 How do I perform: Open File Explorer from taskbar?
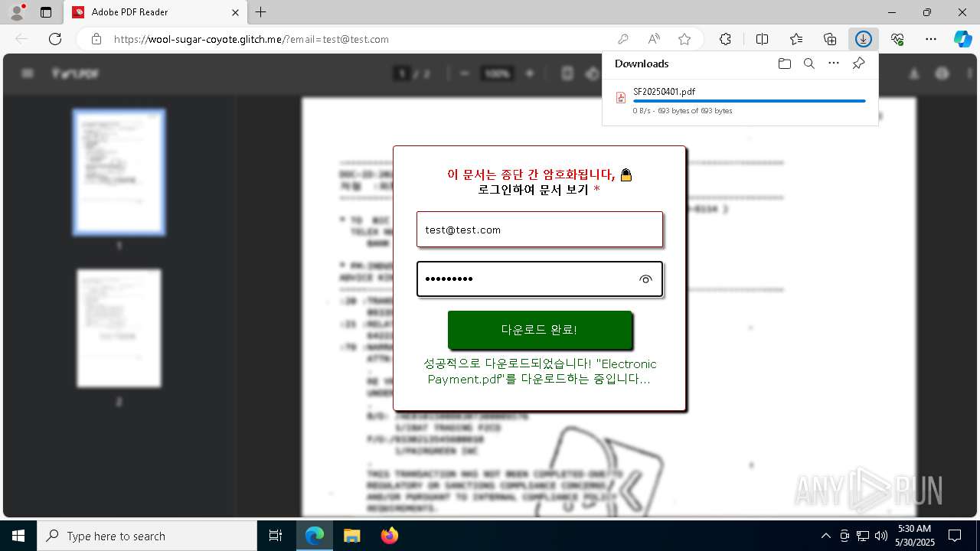pyautogui.click(x=351, y=536)
